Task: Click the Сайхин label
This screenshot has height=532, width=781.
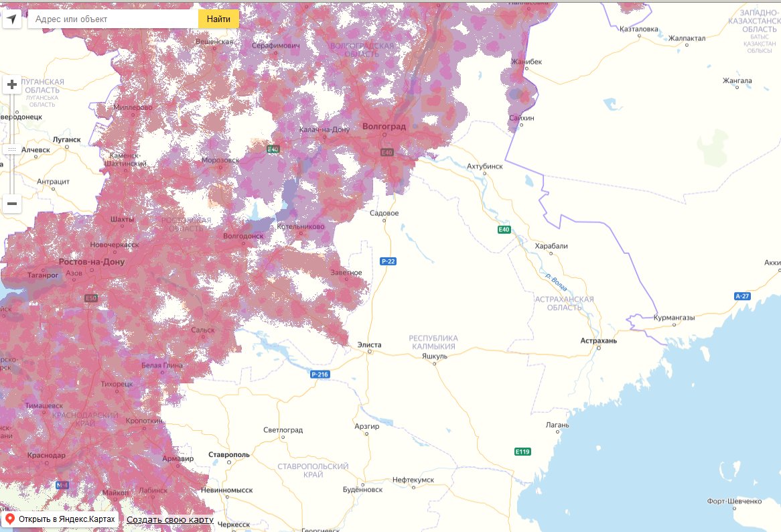Action: [522, 117]
